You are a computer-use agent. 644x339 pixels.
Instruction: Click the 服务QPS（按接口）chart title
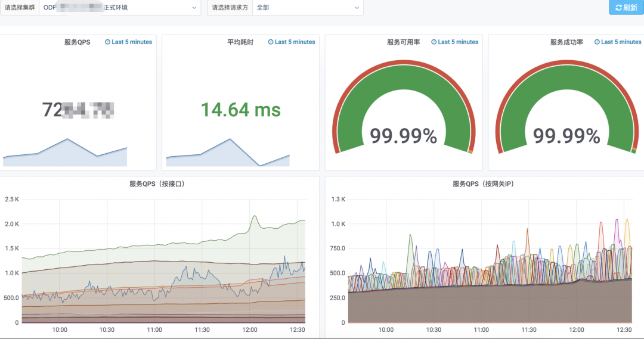coord(158,184)
